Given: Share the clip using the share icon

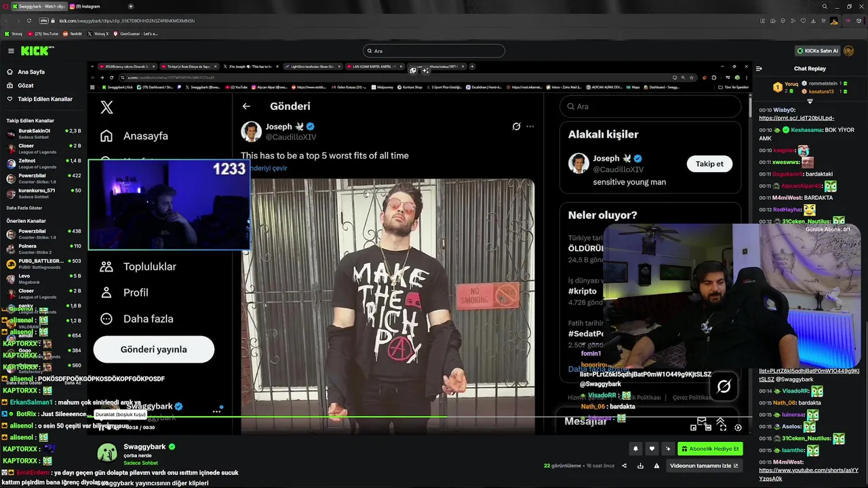Looking at the screenshot, I should point(625,466).
